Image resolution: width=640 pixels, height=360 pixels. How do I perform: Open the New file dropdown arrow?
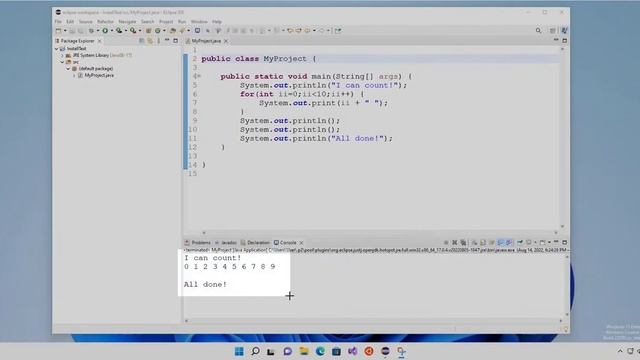pos(65,31)
